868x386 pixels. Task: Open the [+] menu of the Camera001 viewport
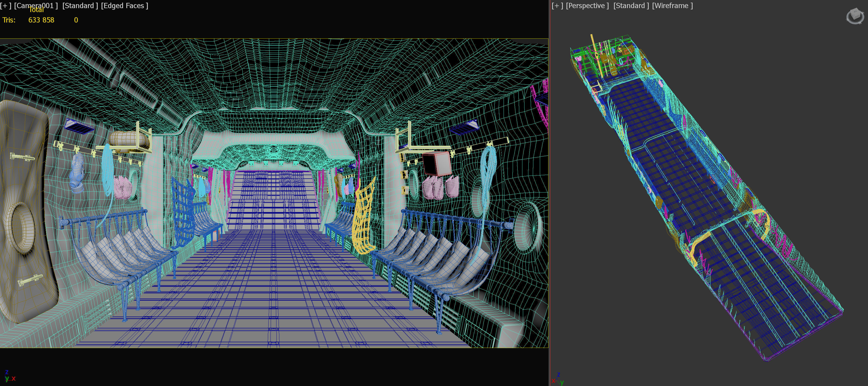point(5,6)
